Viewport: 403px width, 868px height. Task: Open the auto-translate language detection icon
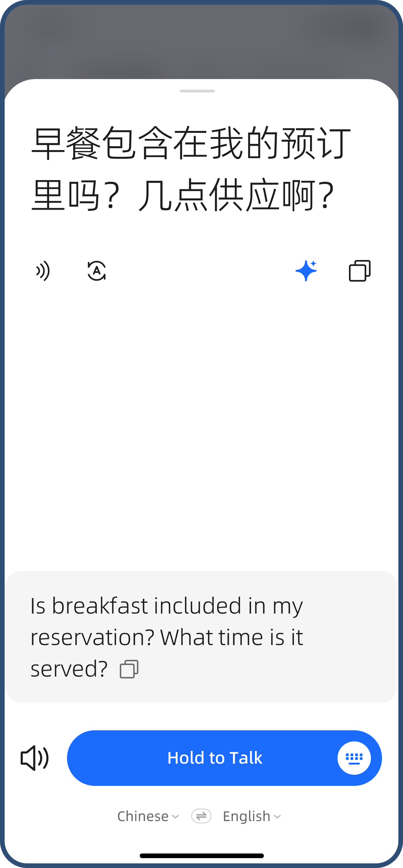(x=97, y=271)
